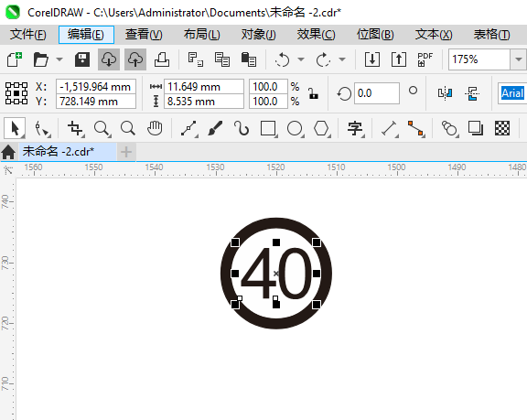Select the Ellipse tool
Image resolution: width=527 pixels, height=420 pixels.
(x=296, y=128)
